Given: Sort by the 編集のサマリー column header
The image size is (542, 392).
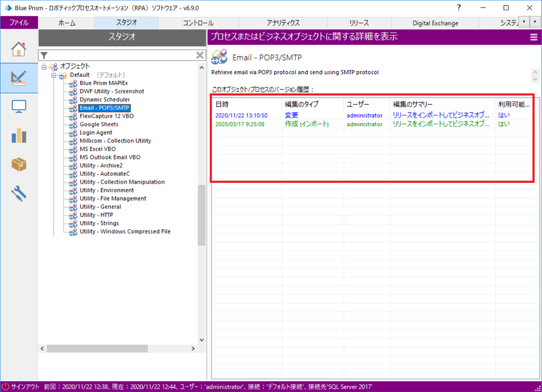Looking at the screenshot, I should [x=443, y=104].
